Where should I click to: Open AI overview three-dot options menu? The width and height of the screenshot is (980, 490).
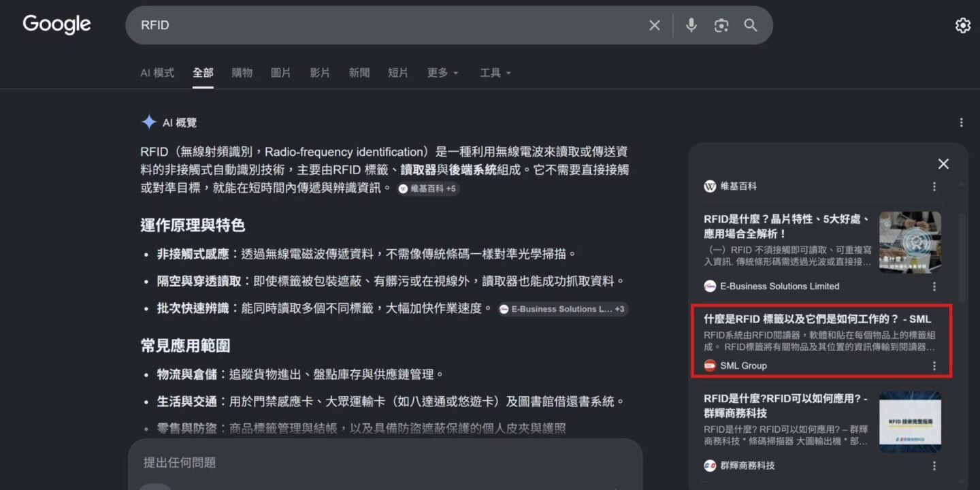[x=962, y=122]
